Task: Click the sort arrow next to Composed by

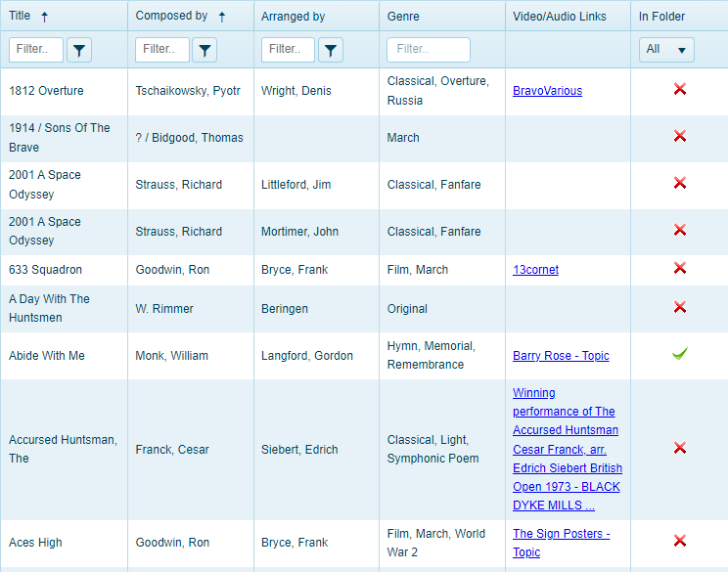Action: pos(221,17)
